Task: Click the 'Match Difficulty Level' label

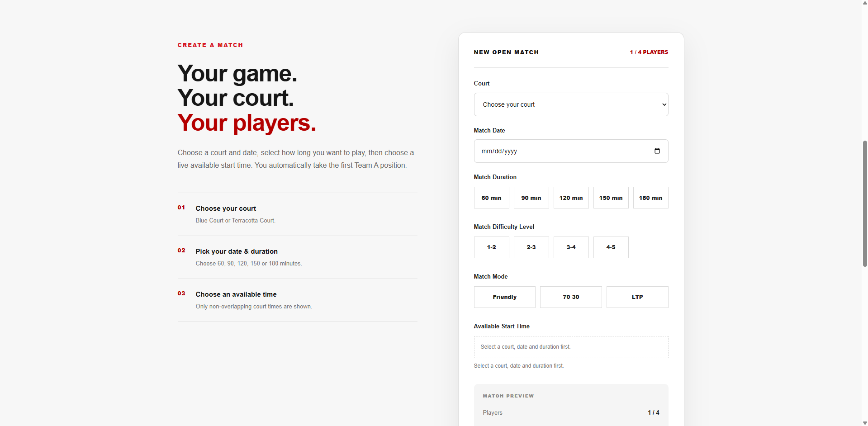Action: click(504, 227)
